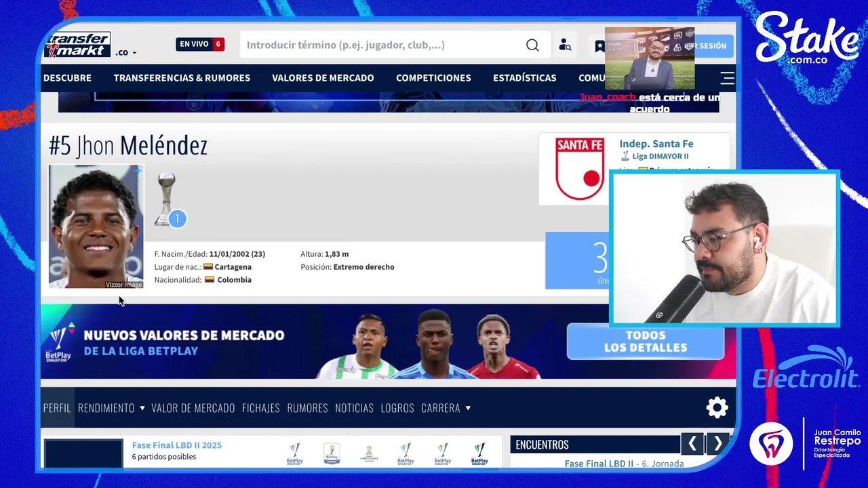Click the BetPlay Dimayor banner logo
This screenshot has width=868, height=488.
(x=59, y=342)
